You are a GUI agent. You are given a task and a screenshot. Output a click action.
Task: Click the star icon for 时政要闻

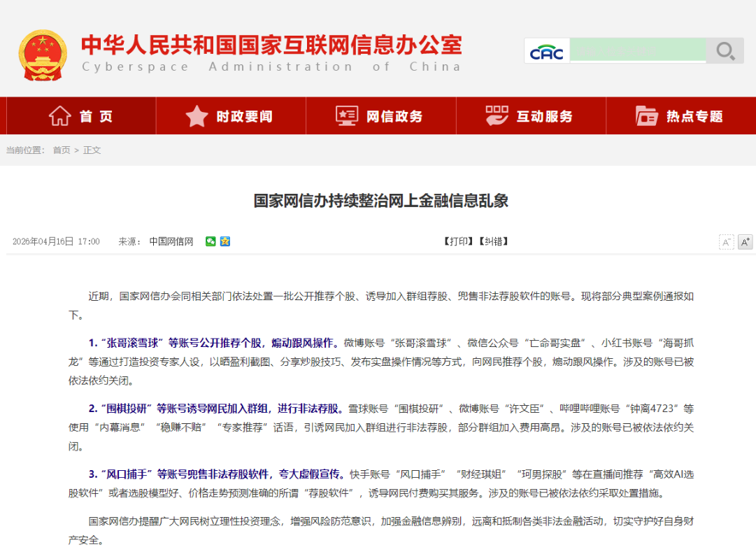point(197,116)
